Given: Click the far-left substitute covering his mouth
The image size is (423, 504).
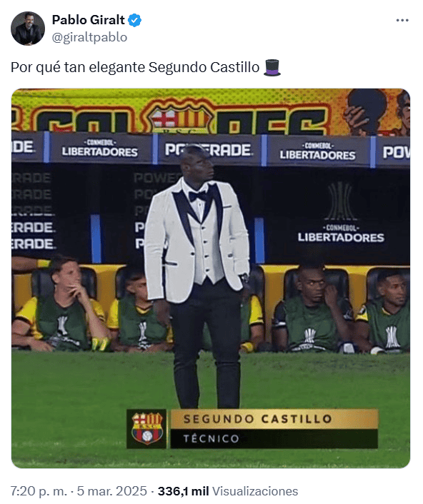Looking at the screenshot, I should 61,306.
